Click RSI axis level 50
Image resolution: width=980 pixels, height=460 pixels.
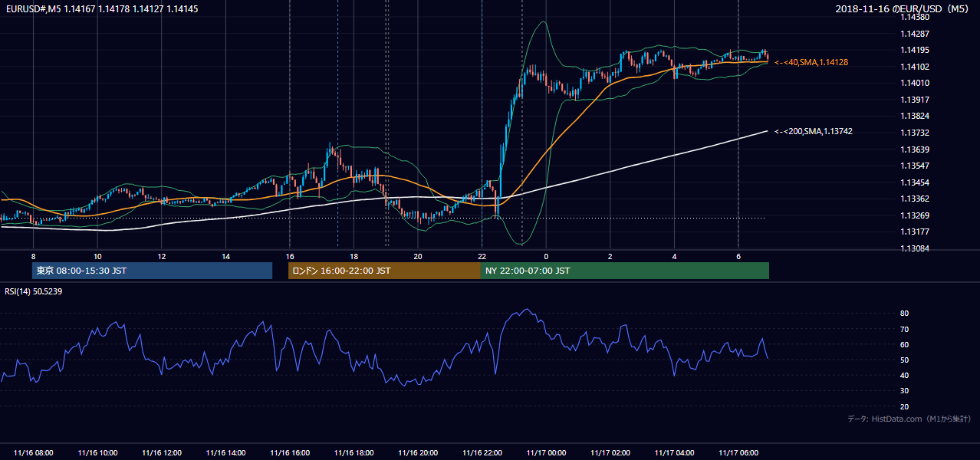(904, 360)
